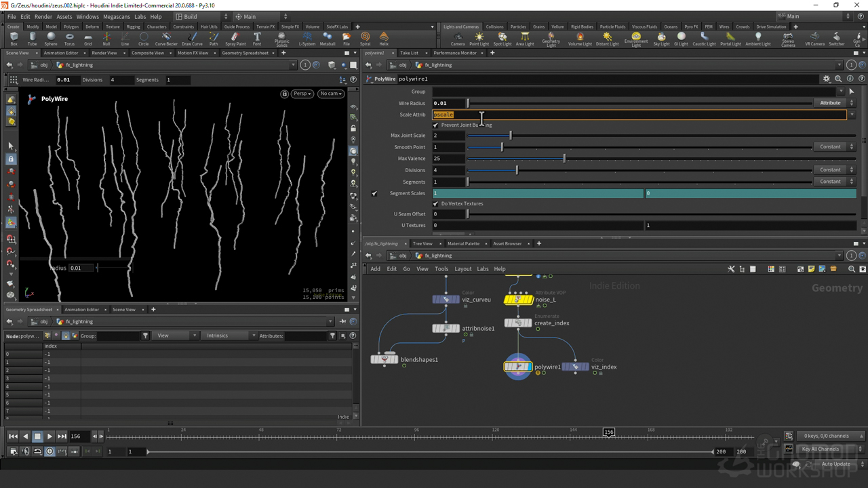Open the Persp viewport dropdown

(302, 94)
